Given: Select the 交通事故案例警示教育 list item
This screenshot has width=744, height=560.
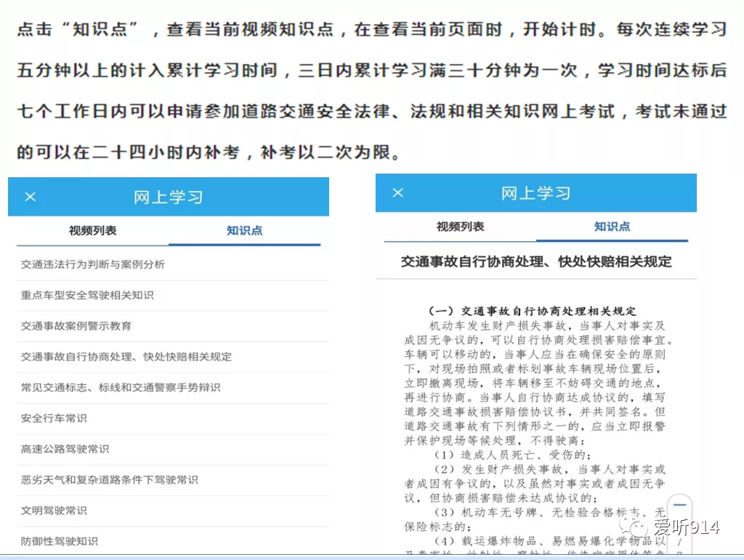Looking at the screenshot, I should (x=173, y=325).
